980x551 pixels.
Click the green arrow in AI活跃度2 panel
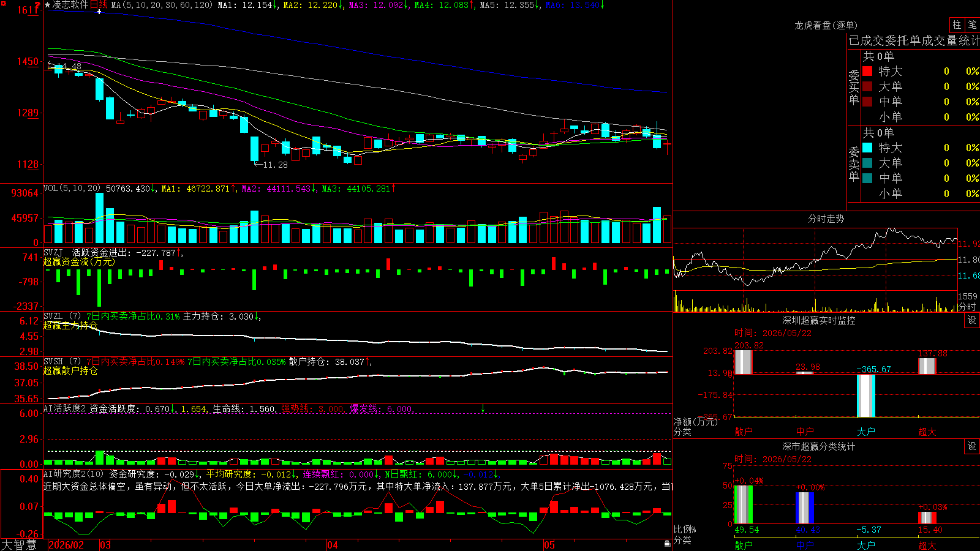483,408
